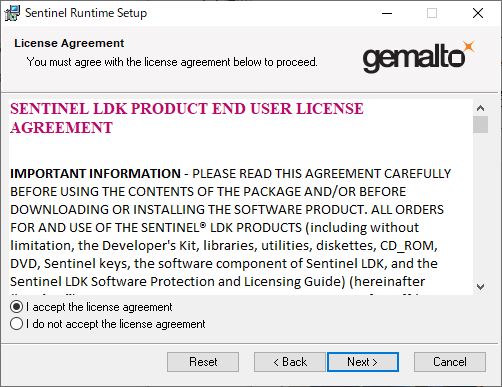The height and width of the screenshot is (387, 502).
Task: Click the "I do not accept" label text
Action: (116, 324)
